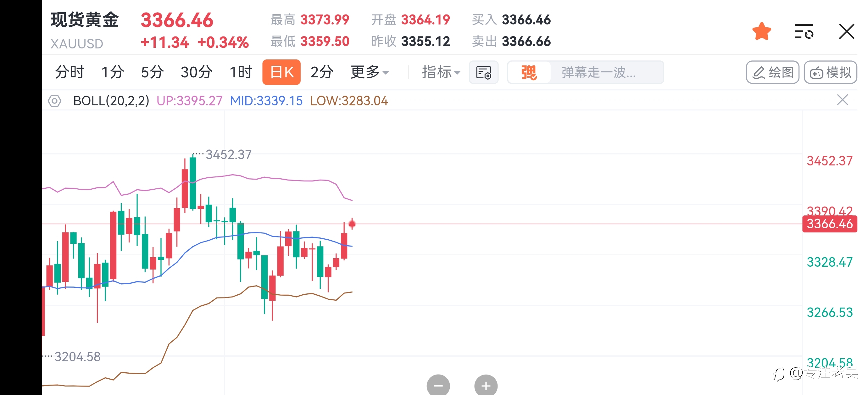
Task: Expand the 指标 indicators dropdown
Action: point(441,72)
